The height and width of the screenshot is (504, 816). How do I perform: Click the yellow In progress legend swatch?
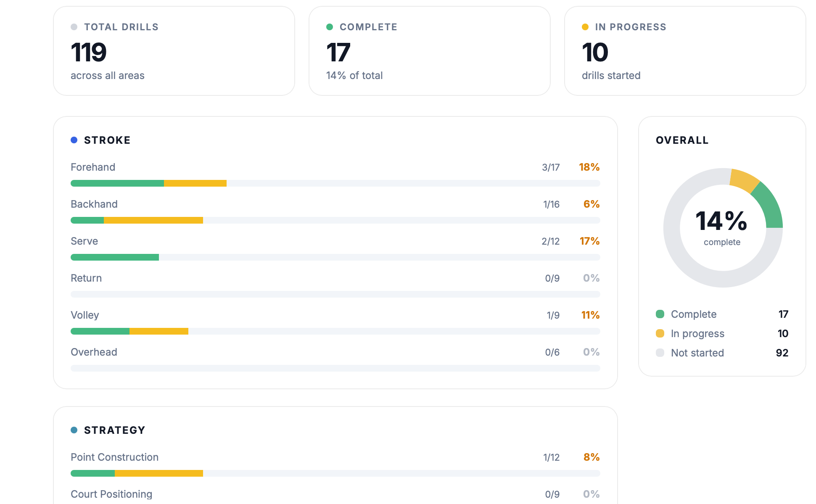[660, 333]
